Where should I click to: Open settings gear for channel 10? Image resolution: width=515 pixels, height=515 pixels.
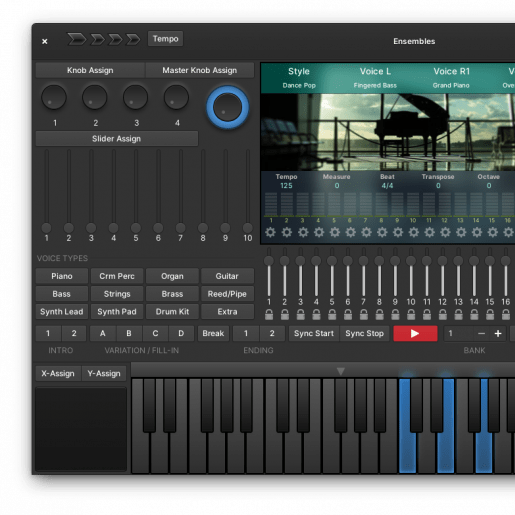coord(414,232)
